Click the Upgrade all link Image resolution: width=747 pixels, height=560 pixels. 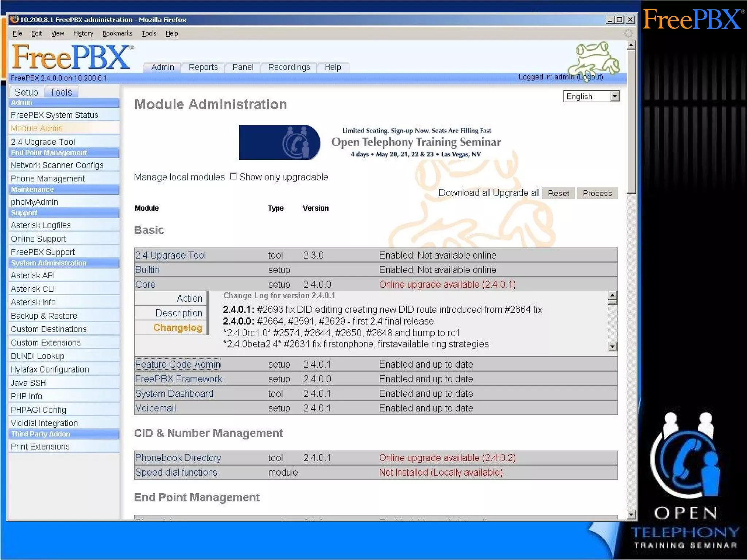516,193
